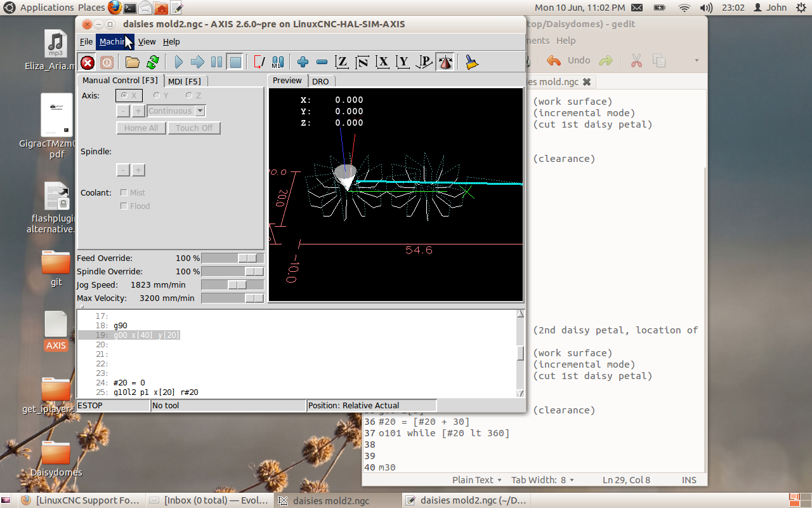The image size is (812, 508).
Task: Open John user menu
Action: [769, 8]
